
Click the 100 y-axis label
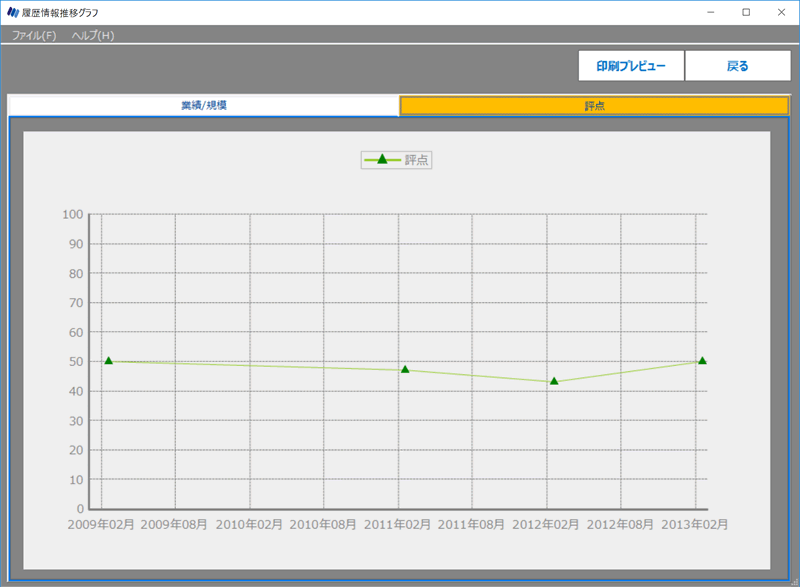[x=72, y=214]
